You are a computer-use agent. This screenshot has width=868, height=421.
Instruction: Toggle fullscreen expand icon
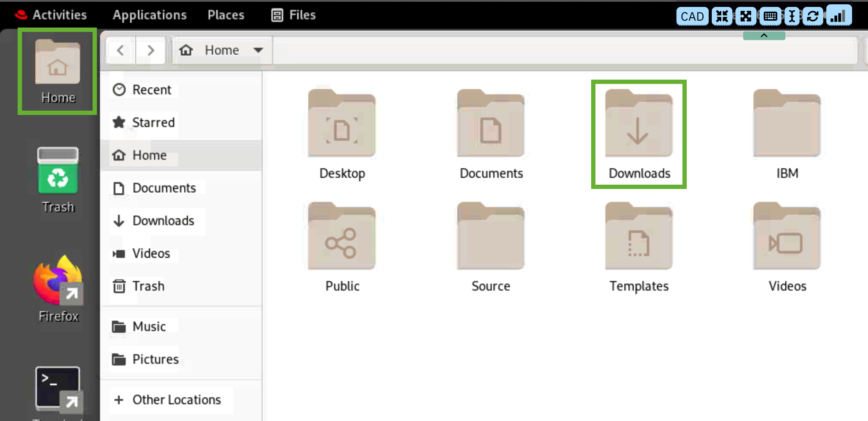coord(746,16)
